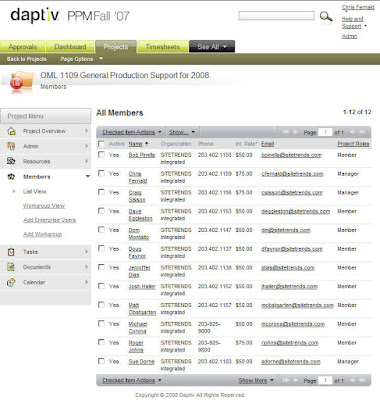
Task: Expand the Documents submenu arrow
Action: point(86,267)
